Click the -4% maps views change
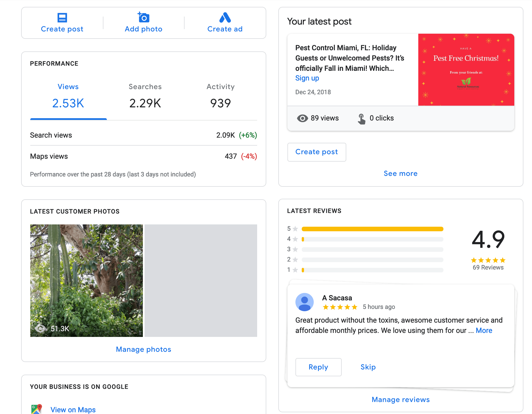 click(x=249, y=156)
